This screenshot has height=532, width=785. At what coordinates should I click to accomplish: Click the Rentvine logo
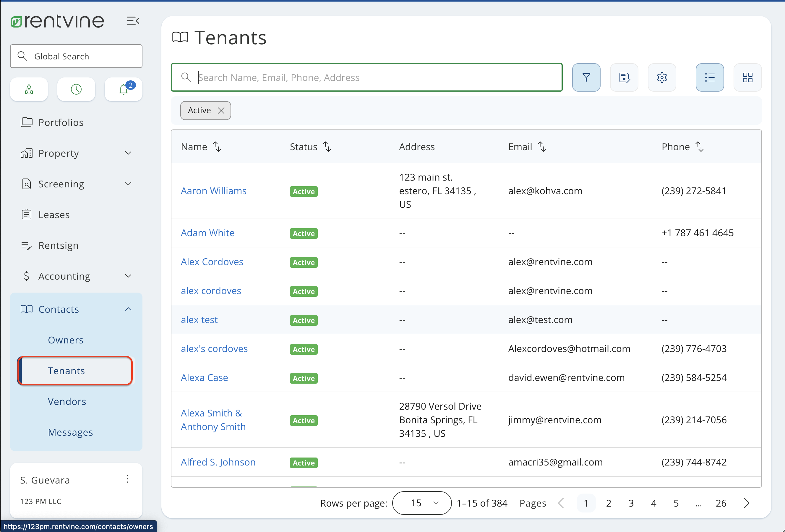pos(57,21)
